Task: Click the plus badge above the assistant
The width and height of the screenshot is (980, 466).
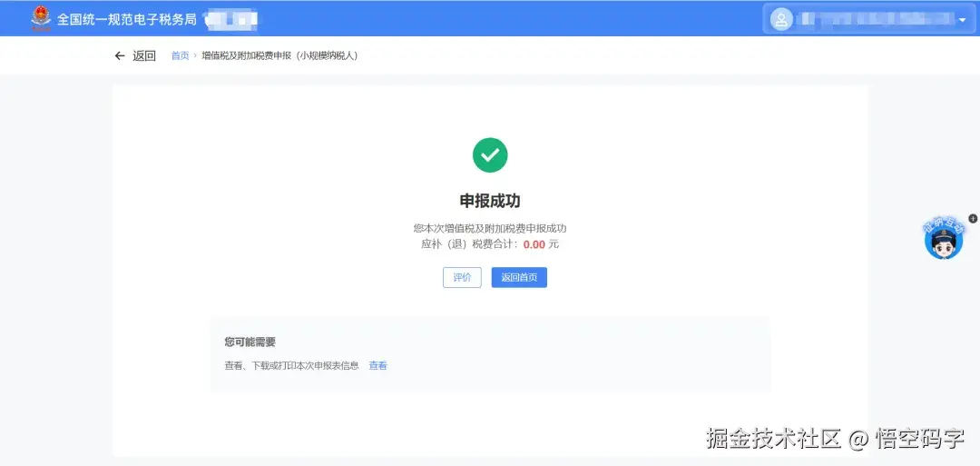Action: 973,218
